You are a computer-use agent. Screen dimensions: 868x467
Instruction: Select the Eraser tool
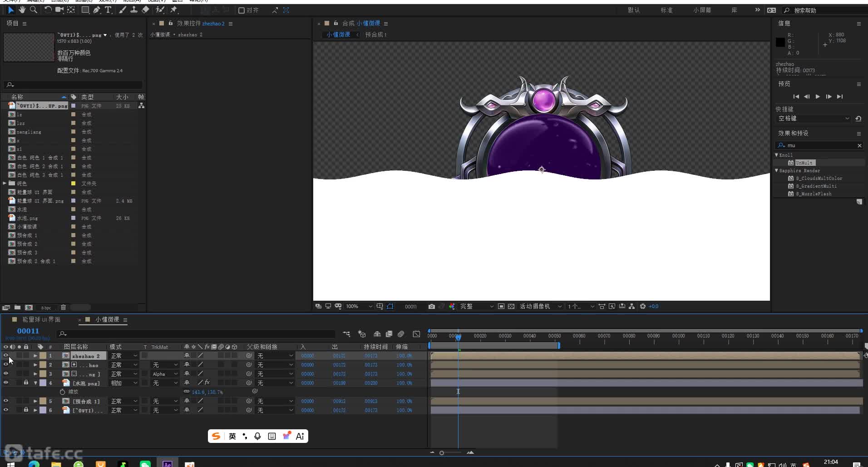(x=145, y=10)
